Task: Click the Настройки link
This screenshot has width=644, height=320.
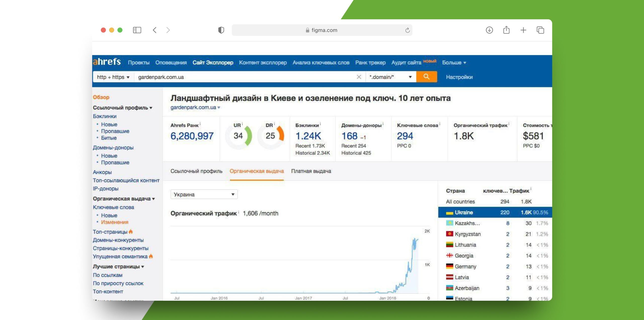Action: tap(459, 77)
